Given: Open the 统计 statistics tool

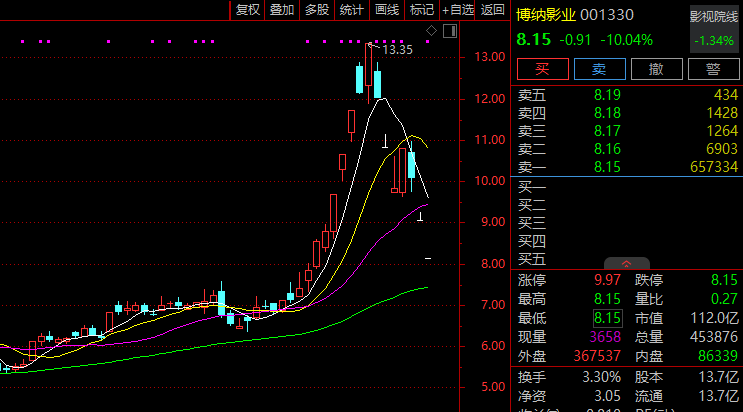Looking at the screenshot, I should pos(352,10).
